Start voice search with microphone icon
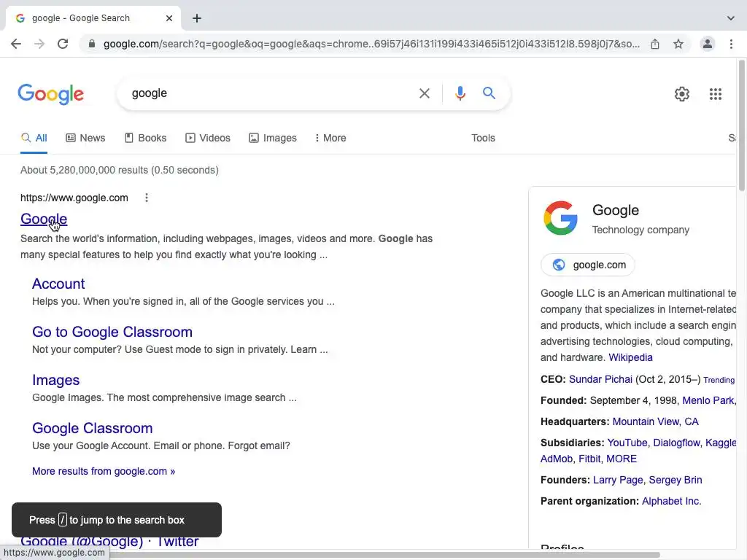Viewport: 747px width, 560px height. point(460,93)
